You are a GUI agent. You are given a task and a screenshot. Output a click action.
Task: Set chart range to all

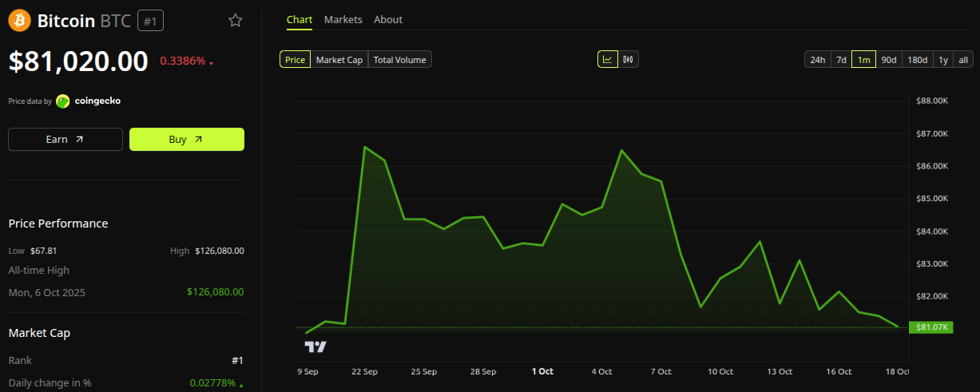[x=962, y=59]
